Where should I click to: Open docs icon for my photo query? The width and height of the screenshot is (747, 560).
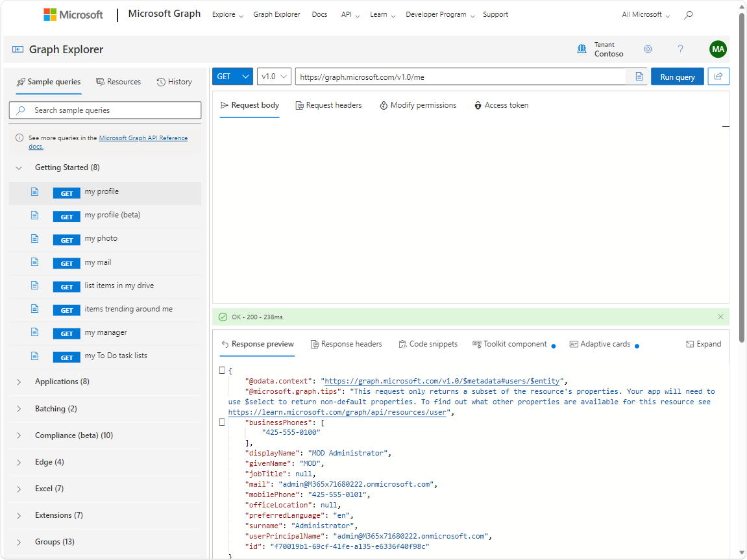(x=35, y=239)
